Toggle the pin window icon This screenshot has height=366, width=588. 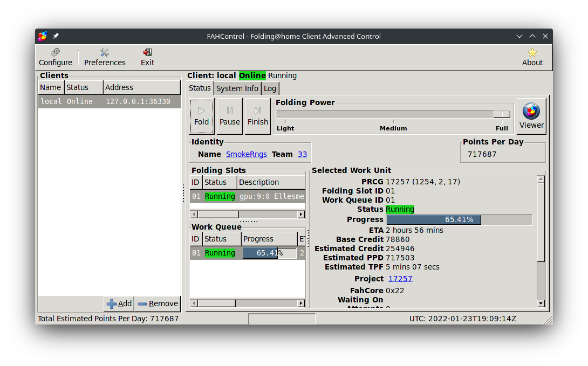[x=56, y=36]
